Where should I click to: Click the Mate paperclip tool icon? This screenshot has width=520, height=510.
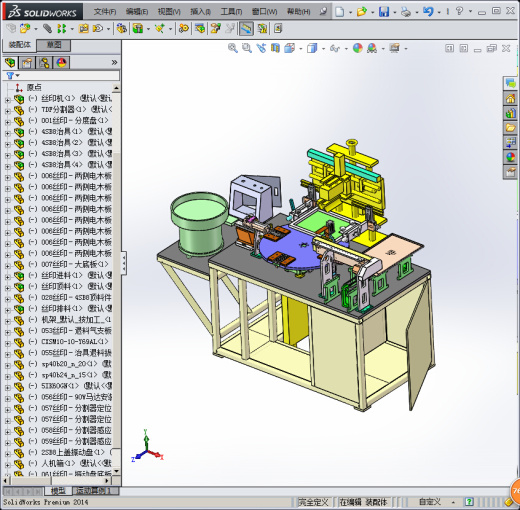[x=47, y=29]
